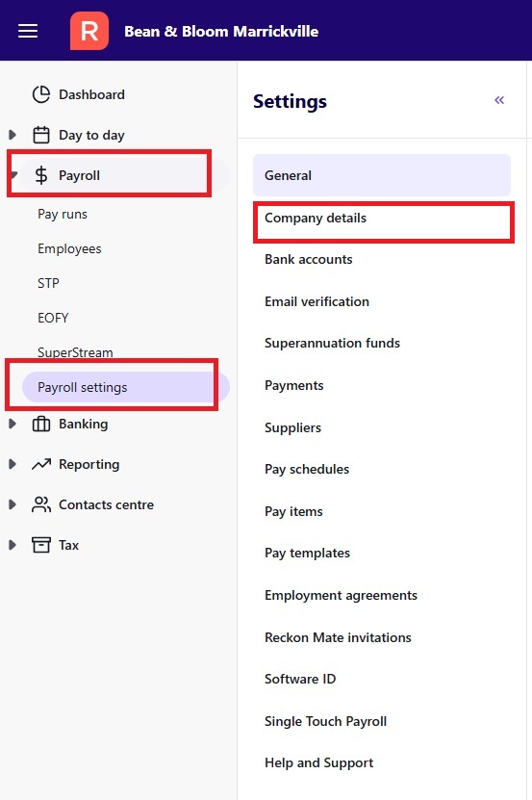Collapse the Settings panel with double chevron
The width and height of the screenshot is (532, 800).
(x=499, y=100)
